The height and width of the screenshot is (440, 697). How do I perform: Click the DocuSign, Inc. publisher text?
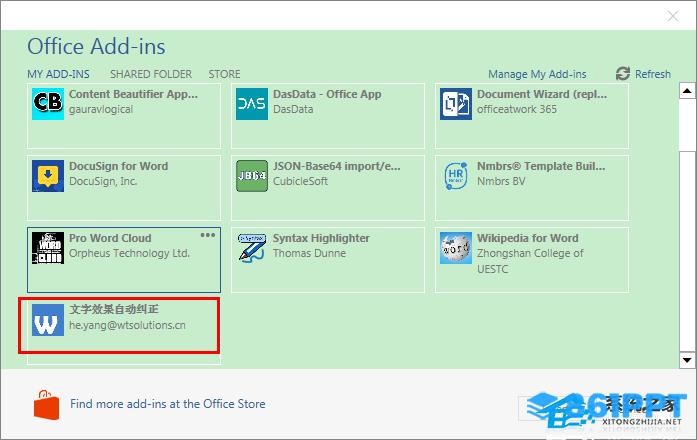103,181
